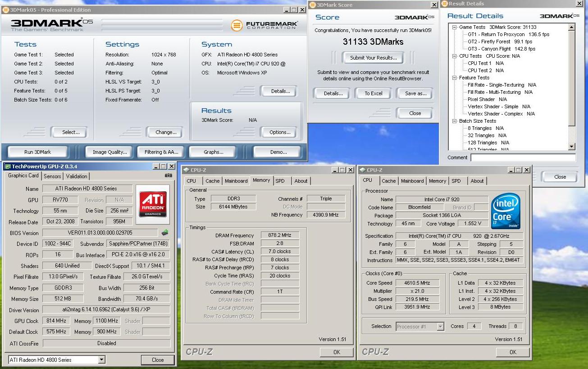Switch to the Sensors tab in GPU-Z

pos(52,176)
